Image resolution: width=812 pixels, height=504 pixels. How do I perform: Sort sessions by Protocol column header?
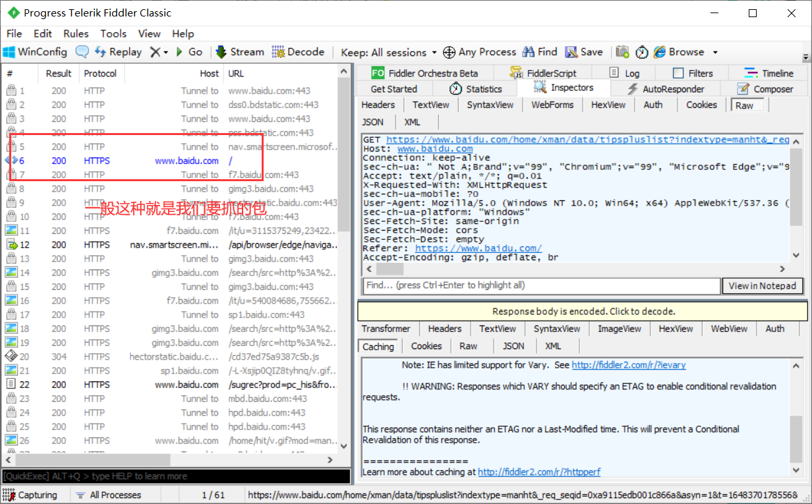pyautogui.click(x=100, y=74)
